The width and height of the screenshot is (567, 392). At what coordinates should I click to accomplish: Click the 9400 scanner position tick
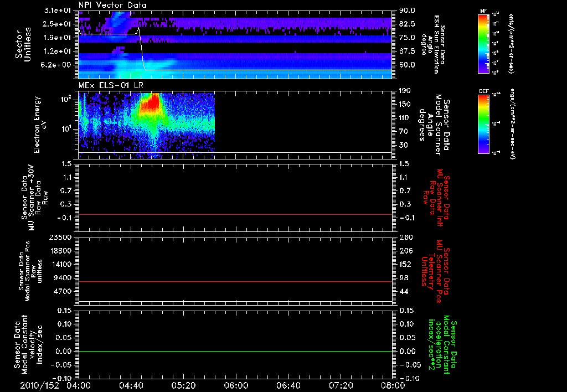click(x=62, y=278)
